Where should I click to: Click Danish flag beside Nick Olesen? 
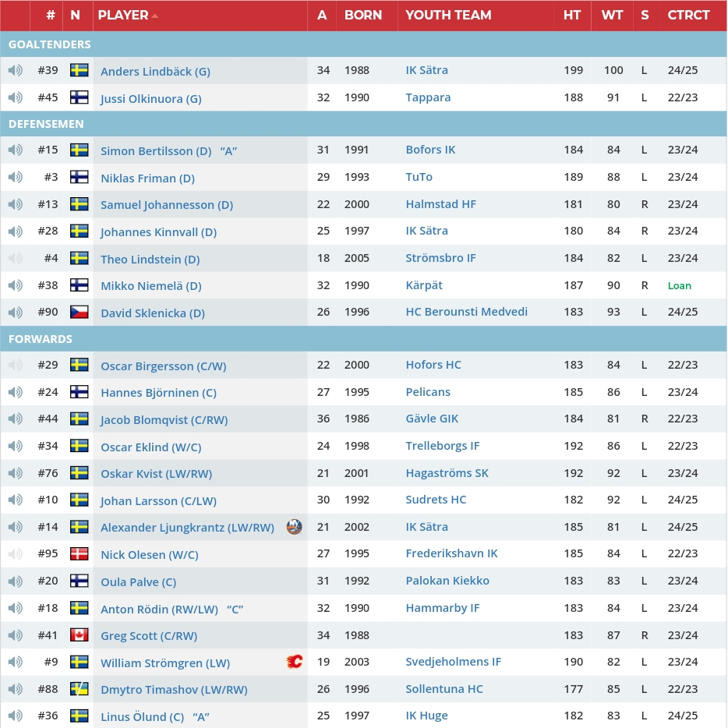tap(79, 554)
